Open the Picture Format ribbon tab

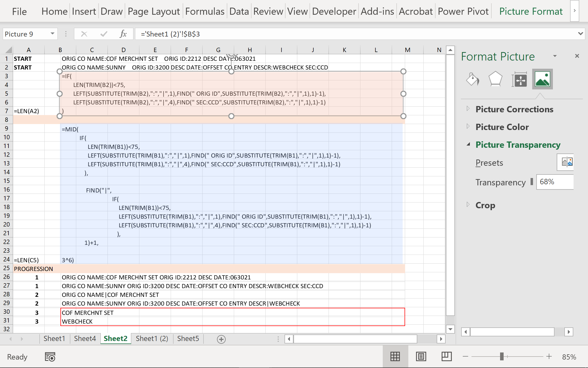click(531, 11)
